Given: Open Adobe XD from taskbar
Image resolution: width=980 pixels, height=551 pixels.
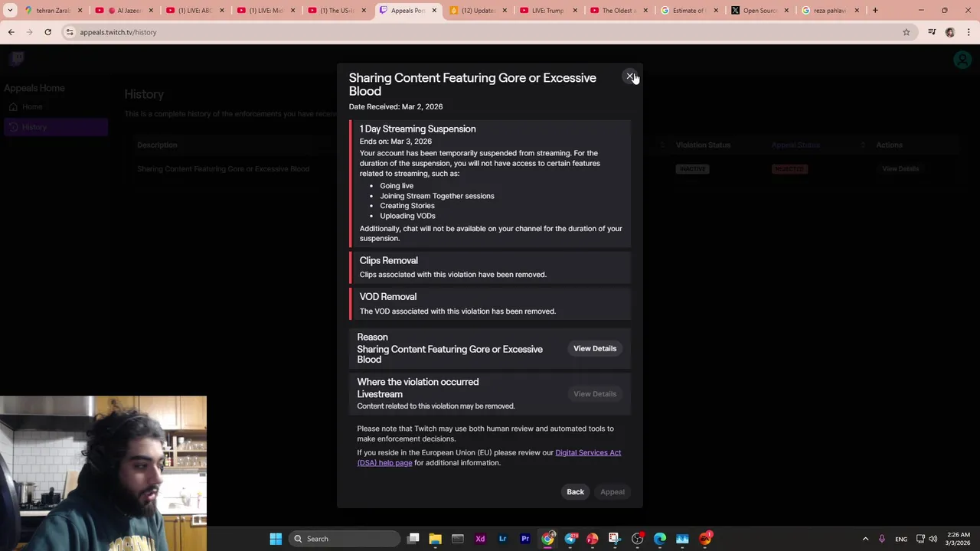Looking at the screenshot, I should 480,539.
